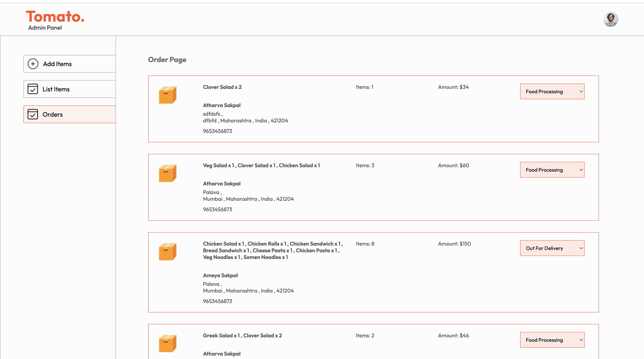
Task: Click the Orders sidebar checklist icon
Action: point(33,114)
